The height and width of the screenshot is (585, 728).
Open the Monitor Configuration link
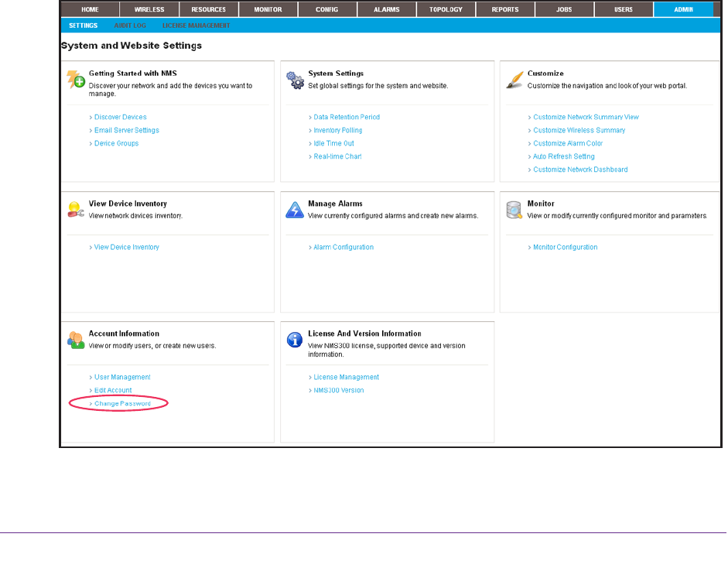(x=566, y=247)
